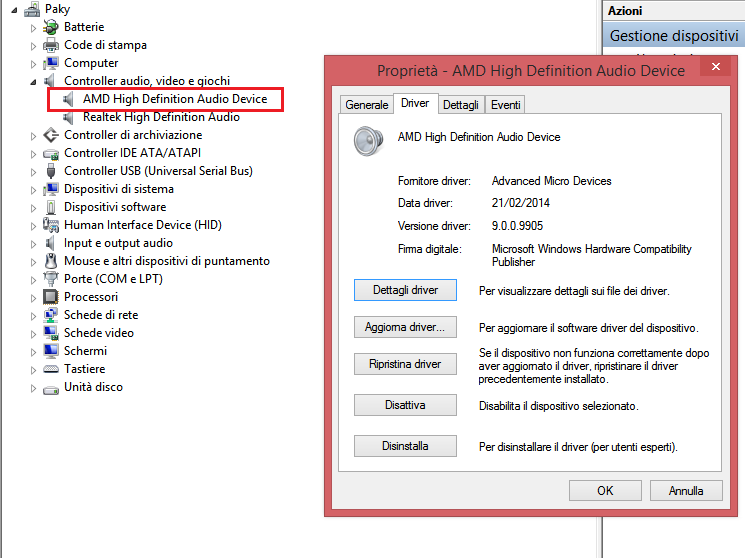
Task: Click the Batterie battery icon
Action: [x=51, y=27]
